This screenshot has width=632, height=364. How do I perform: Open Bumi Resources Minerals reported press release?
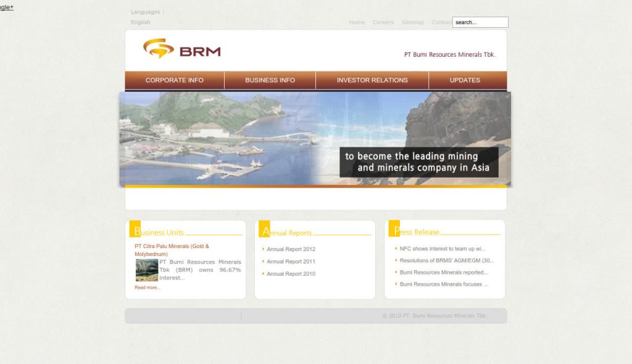click(x=444, y=273)
